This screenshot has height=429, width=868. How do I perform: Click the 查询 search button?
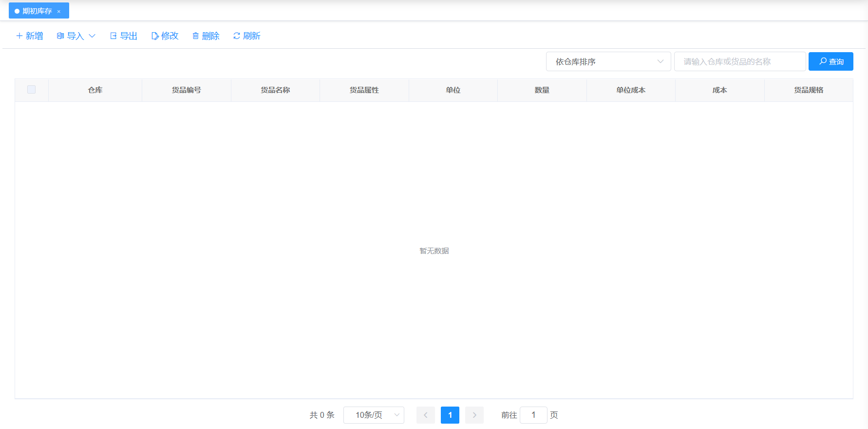pos(831,61)
